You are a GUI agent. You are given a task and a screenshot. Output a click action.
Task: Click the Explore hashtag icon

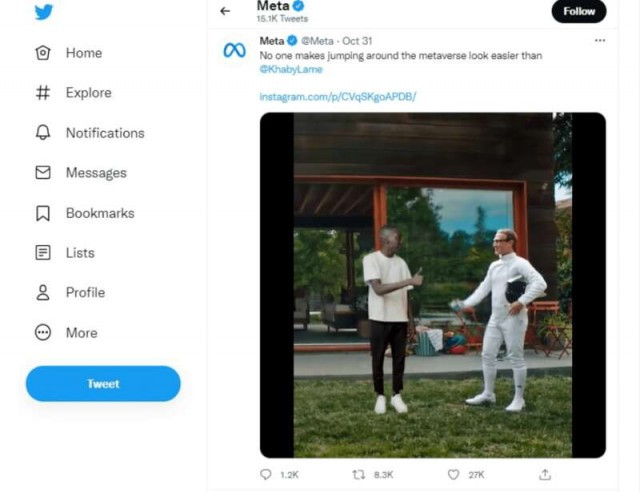coord(43,93)
